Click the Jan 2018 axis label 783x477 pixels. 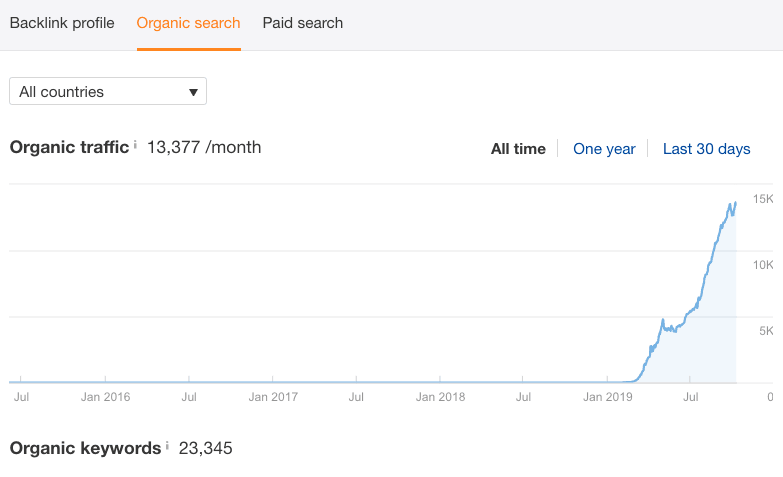[x=439, y=397]
